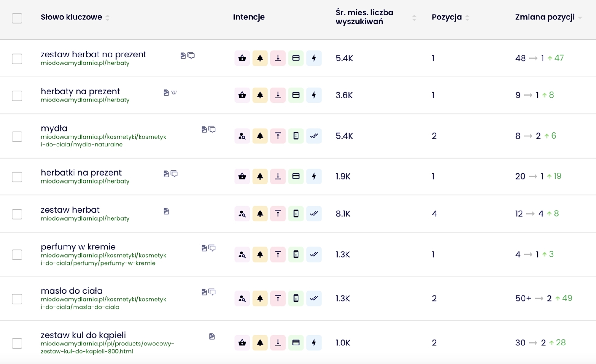The image size is (596, 364).
Task: Sort by Pozycja column arrows
Action: pos(467,18)
